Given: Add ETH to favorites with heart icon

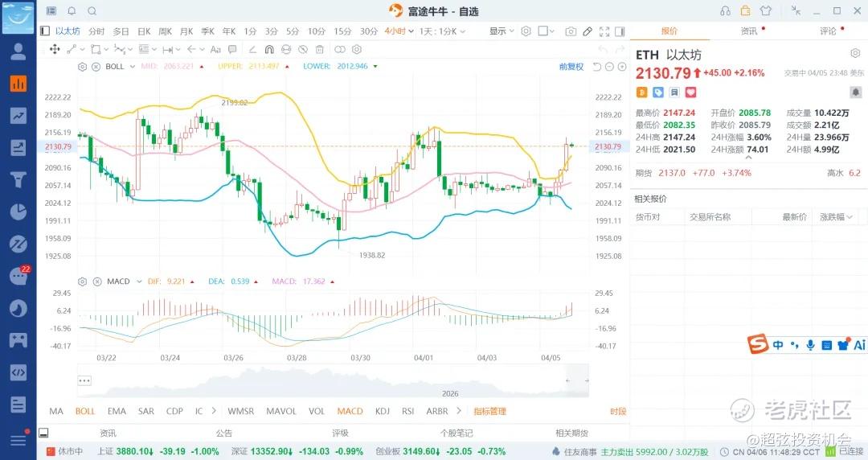Looking at the screenshot, I should 689,93.
